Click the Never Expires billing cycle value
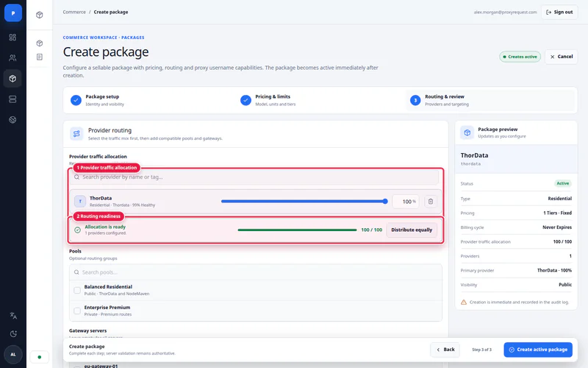This screenshot has width=588, height=368. point(557,227)
